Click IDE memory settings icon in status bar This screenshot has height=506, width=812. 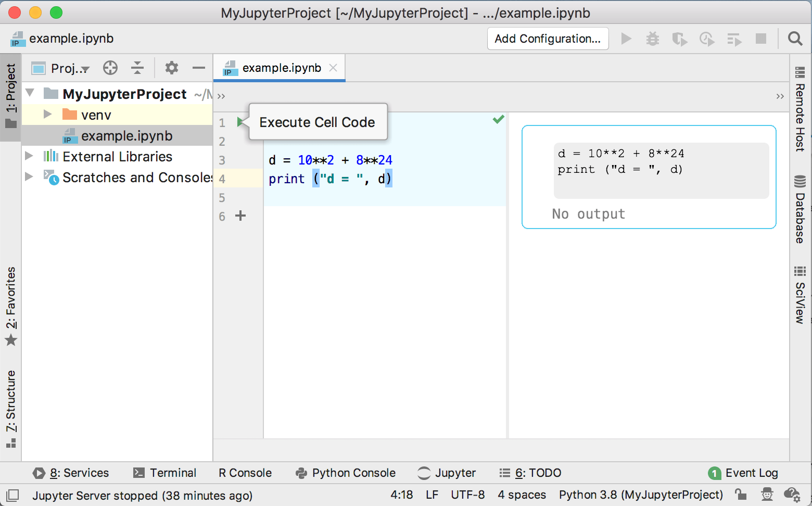tap(792, 495)
